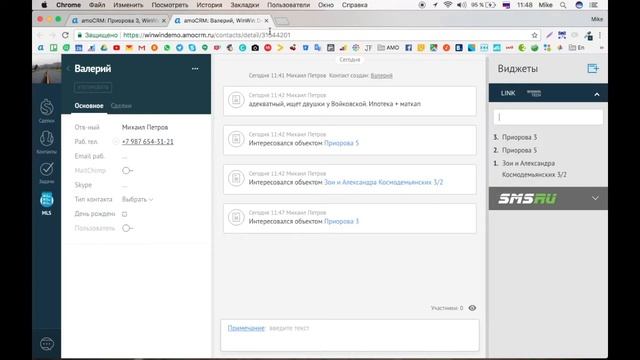
Task: Open the Wi-Fi status menu
Action: pyautogui.click(x=448, y=5)
